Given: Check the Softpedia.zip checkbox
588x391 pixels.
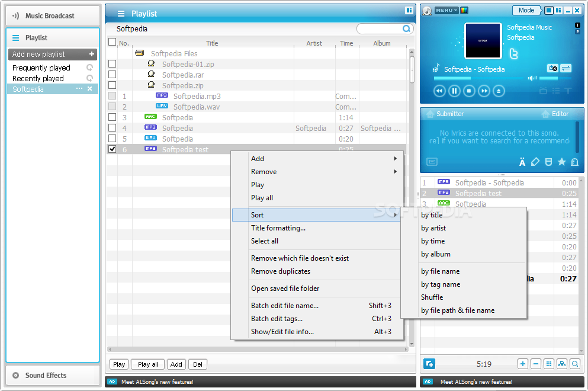Looking at the screenshot, I should point(112,85).
